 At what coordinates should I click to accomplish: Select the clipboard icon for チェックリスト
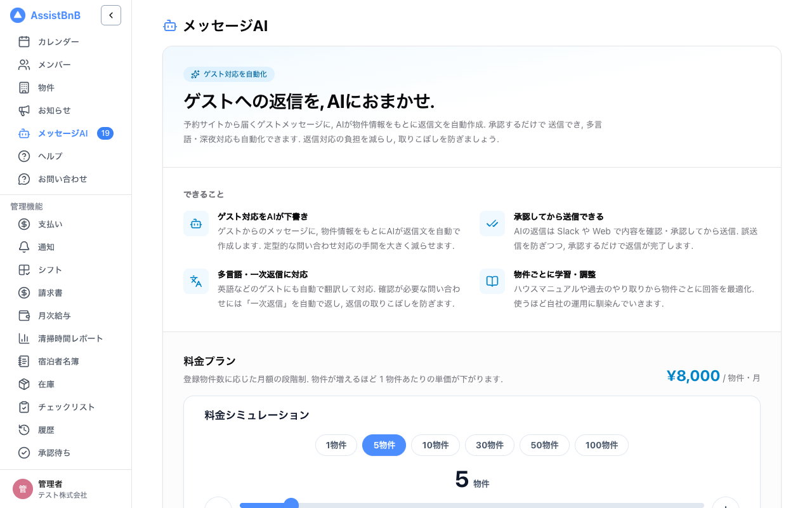point(24,407)
